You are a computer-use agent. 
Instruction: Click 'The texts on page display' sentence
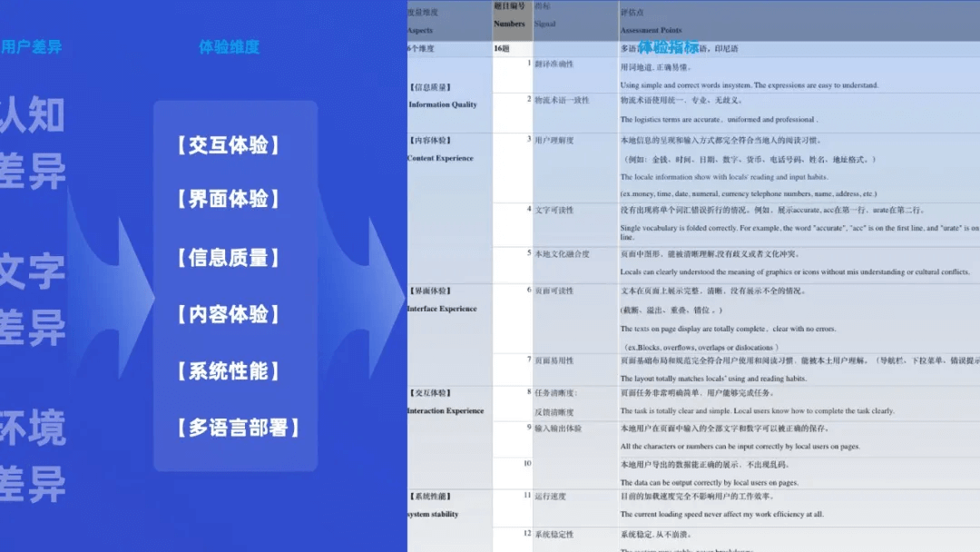(728, 329)
